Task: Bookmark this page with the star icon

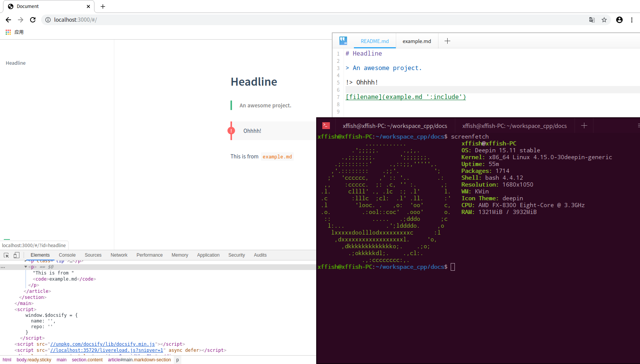Action: coord(604,20)
